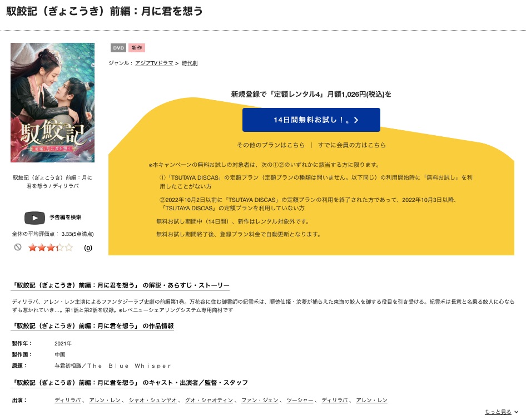Viewport: 526px width, 420px height.
Task: Open その他のプランはこちら link
Action: tap(271, 145)
